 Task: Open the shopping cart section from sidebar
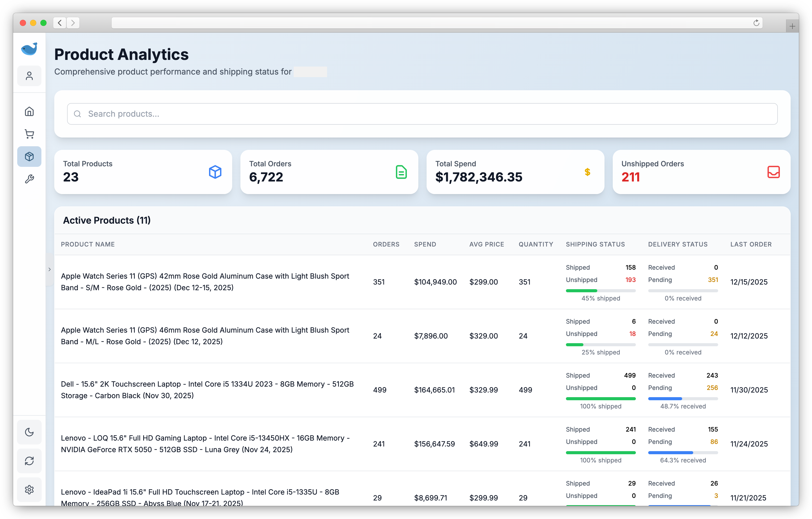(29, 134)
